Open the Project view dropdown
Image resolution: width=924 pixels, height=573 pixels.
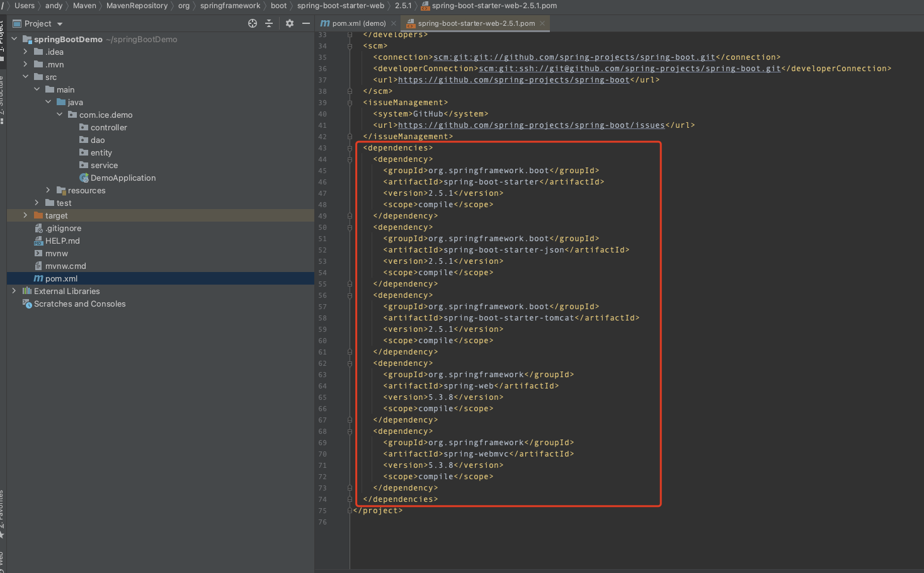(60, 24)
